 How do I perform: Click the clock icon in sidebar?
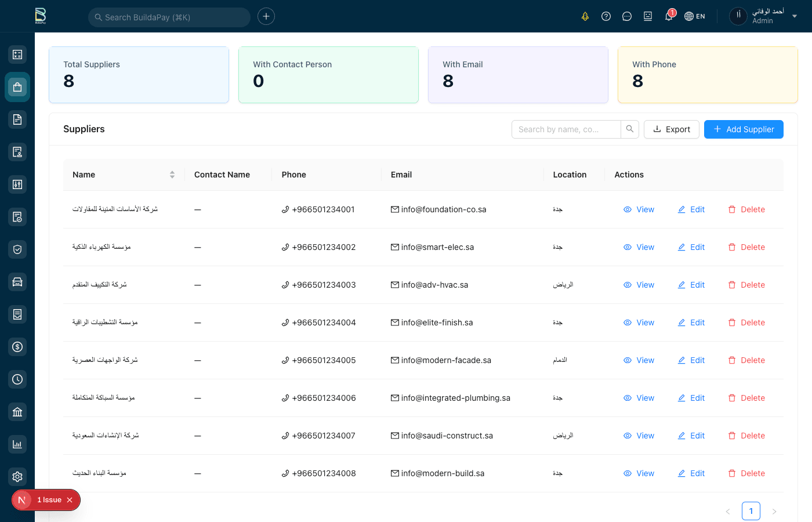(17, 379)
